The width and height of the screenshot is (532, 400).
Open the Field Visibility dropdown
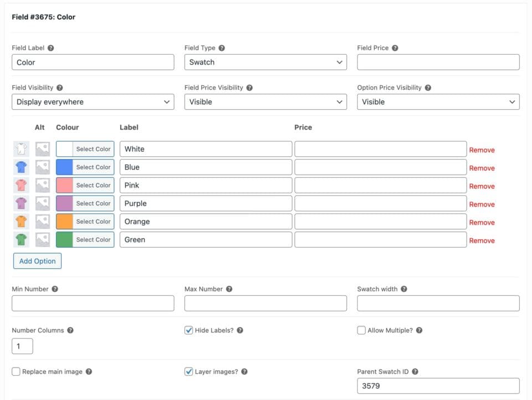click(93, 102)
